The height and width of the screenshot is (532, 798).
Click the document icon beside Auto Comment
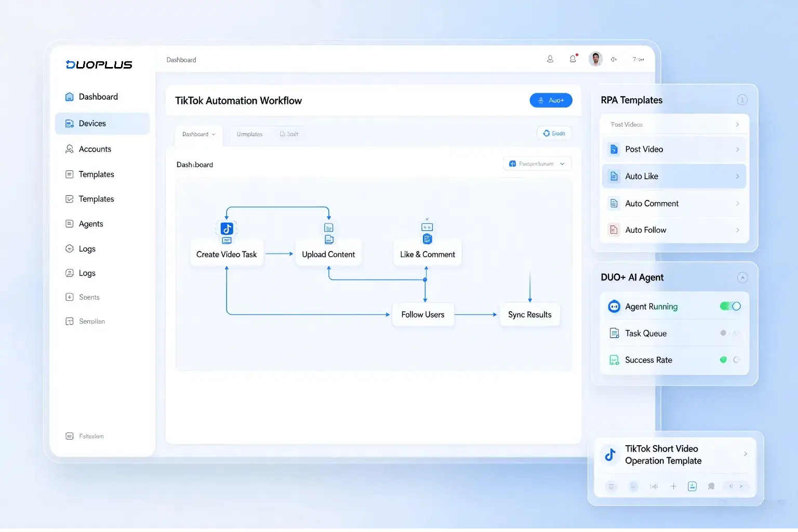(614, 204)
